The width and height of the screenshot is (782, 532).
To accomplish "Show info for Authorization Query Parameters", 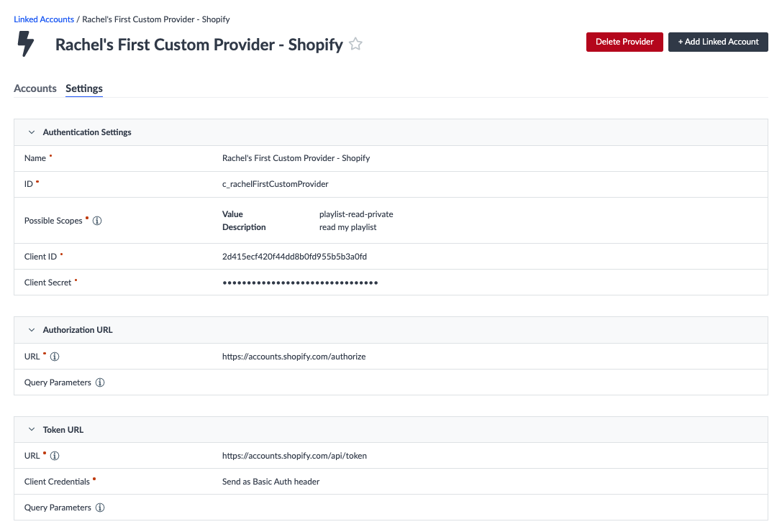I will point(100,382).
